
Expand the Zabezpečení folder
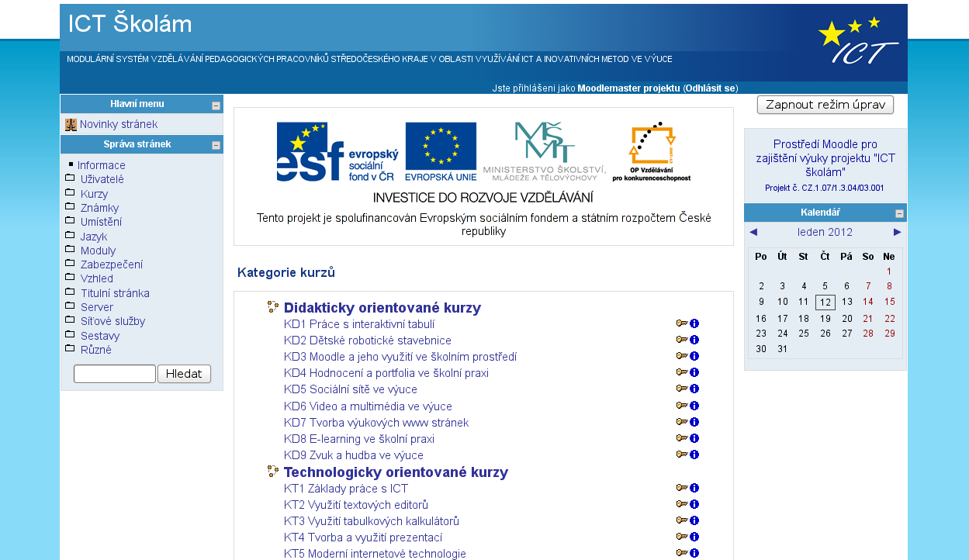[x=70, y=264]
